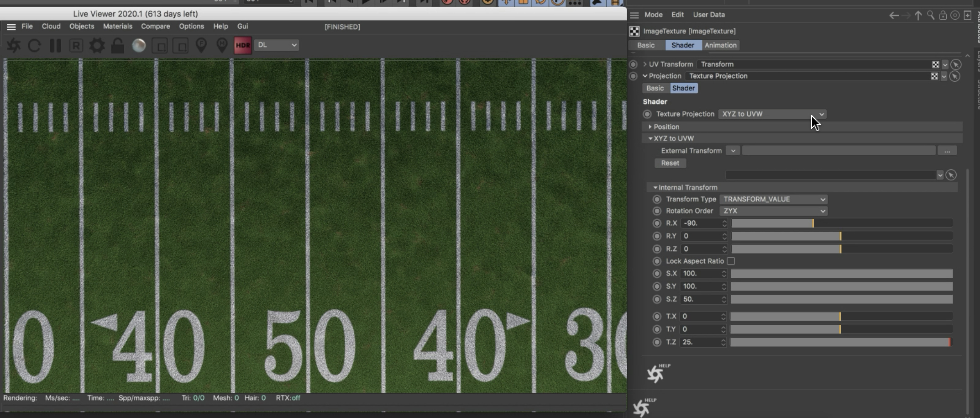980x418 pixels.
Task: Toggle the T.X animation dot
Action: pos(657,317)
